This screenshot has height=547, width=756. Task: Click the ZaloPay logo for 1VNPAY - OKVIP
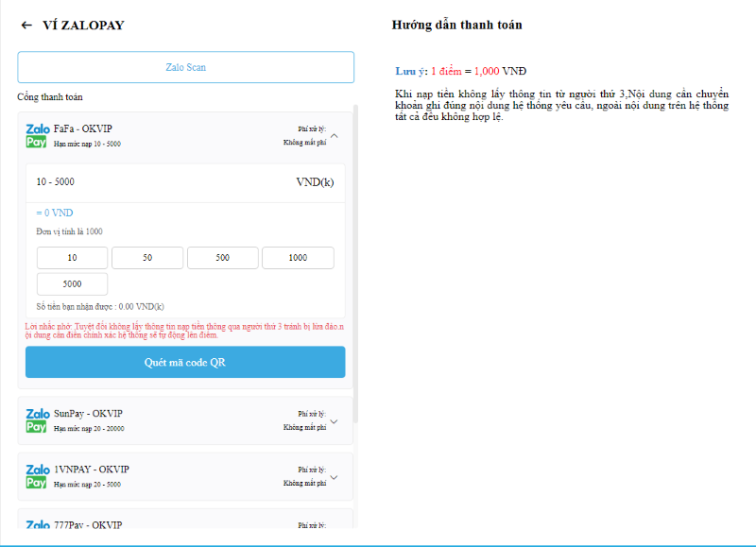[37, 476]
